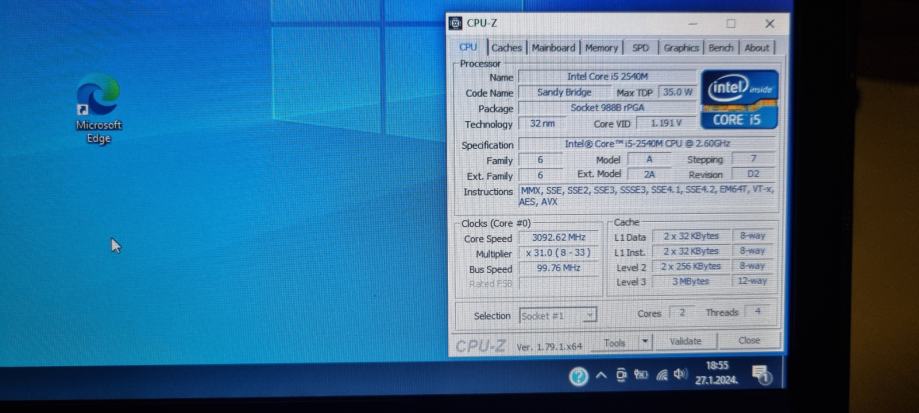Click the Core Speed value 3092.62 MHz
The image size is (919, 413).
point(559,238)
